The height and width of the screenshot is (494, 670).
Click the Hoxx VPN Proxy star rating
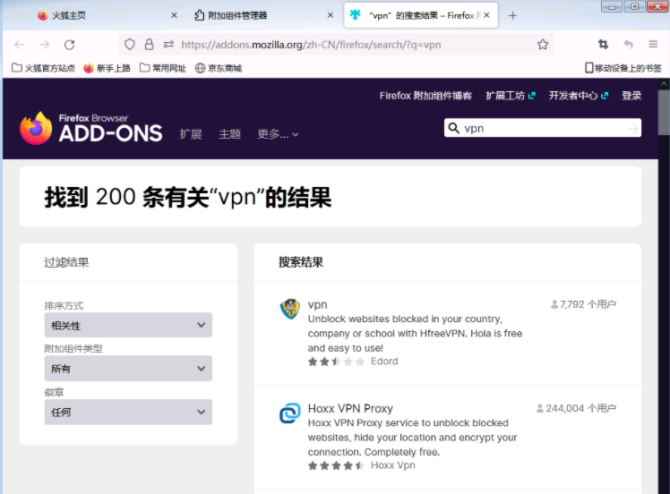point(336,466)
